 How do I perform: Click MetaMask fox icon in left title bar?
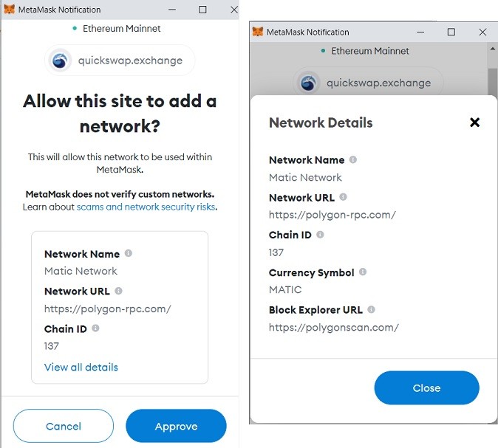[9, 10]
